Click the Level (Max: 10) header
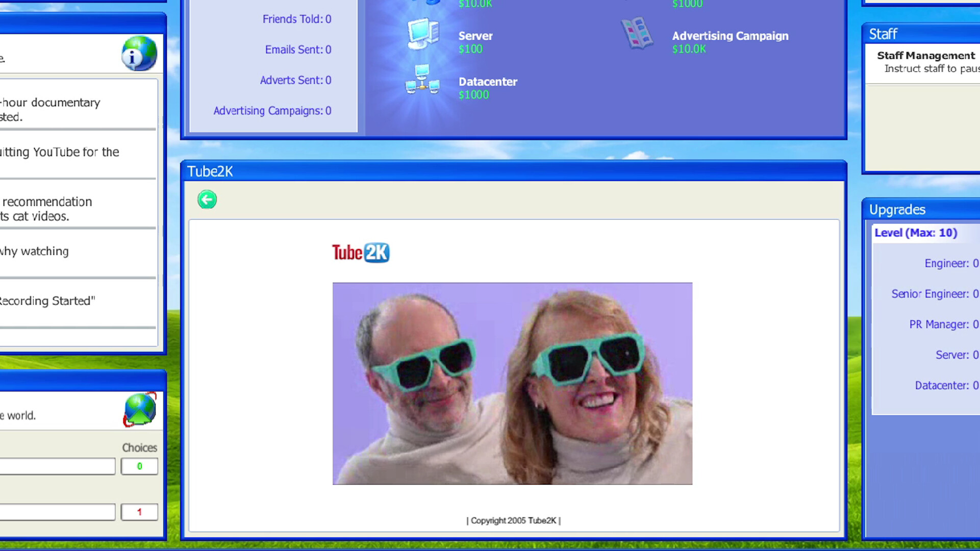Viewport: 980px width, 551px height. click(x=916, y=233)
